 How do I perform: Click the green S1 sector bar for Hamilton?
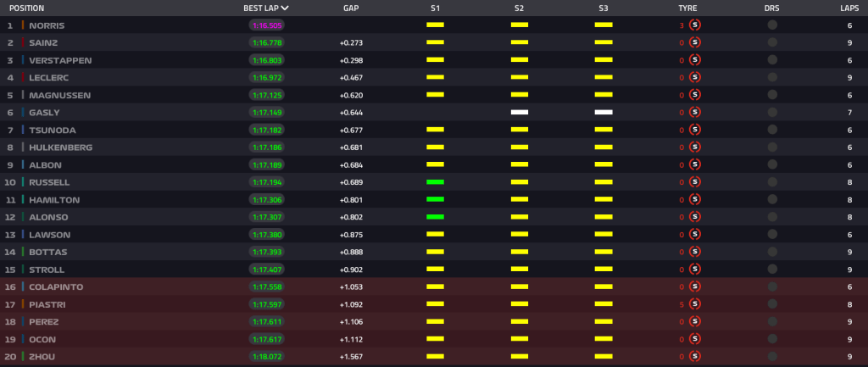(x=435, y=199)
